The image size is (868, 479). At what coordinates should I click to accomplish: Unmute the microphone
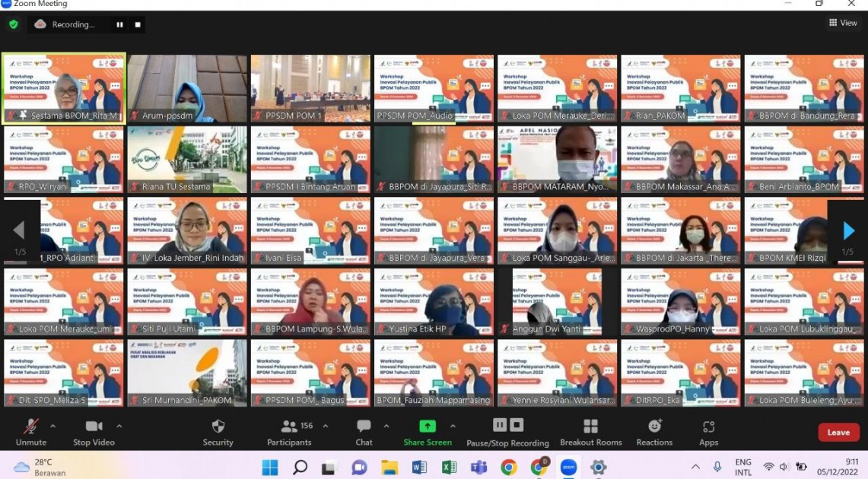[x=31, y=427]
